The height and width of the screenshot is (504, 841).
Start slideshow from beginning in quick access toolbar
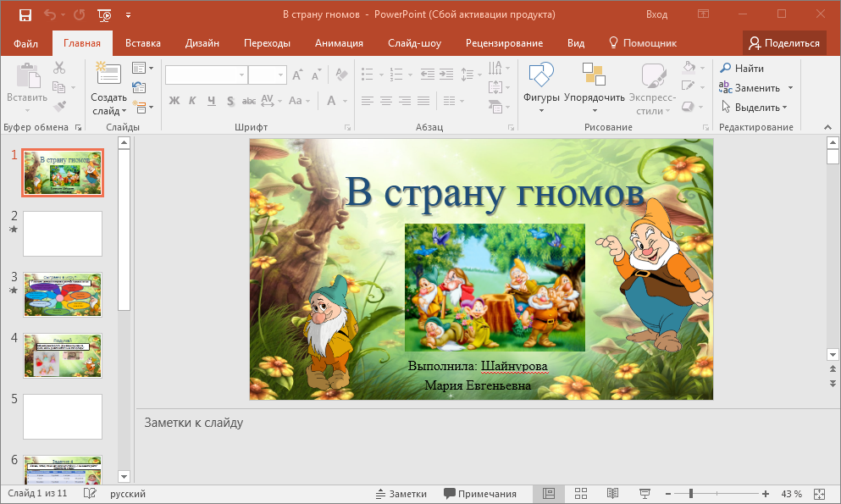pos(104,15)
